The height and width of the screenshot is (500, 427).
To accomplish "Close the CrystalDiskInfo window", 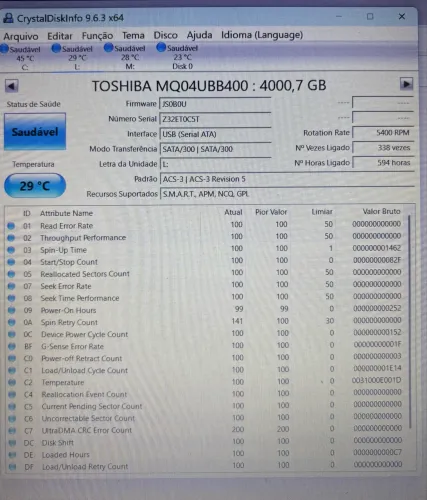I will (402, 16).
